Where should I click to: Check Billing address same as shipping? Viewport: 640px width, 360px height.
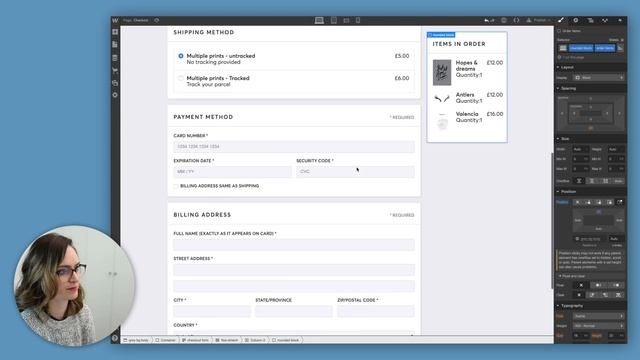click(x=176, y=186)
